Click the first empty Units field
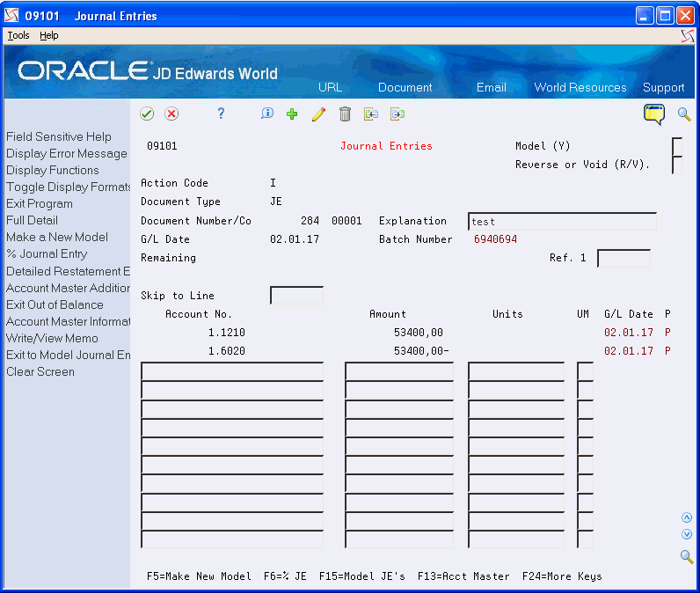This screenshot has height=594, width=700. tap(516, 371)
